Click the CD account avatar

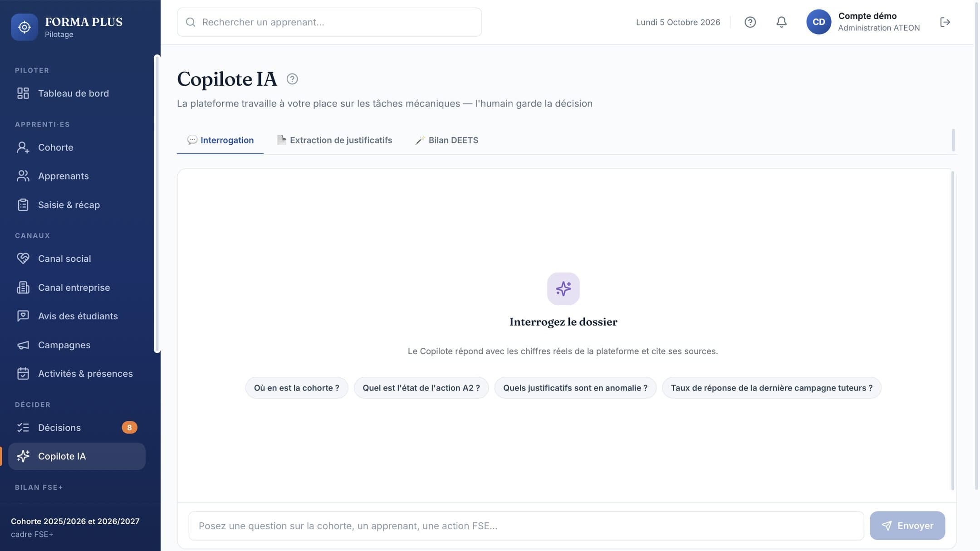click(x=818, y=22)
